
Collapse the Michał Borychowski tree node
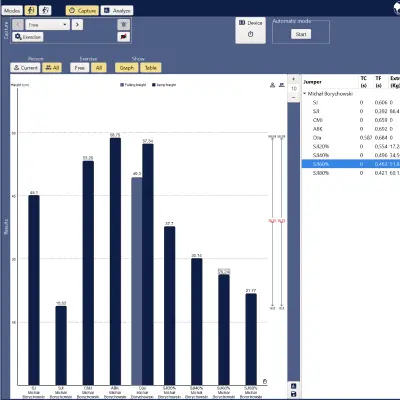pos(305,94)
